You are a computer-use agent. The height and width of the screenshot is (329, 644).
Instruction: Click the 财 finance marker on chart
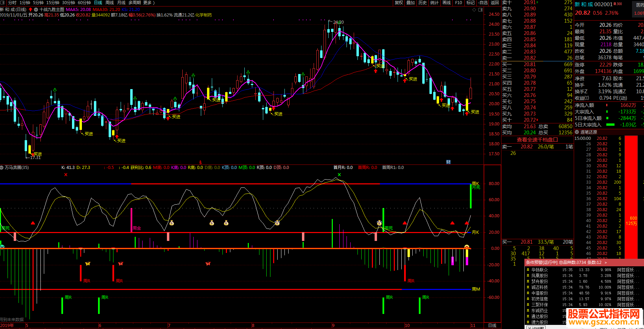point(448,162)
